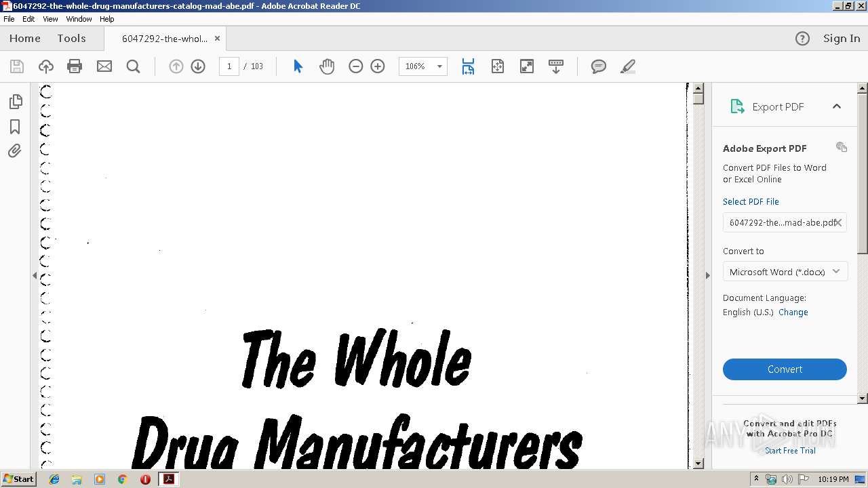Screen dimensions: 868x488
Task: Show hidden system tray icons arrow
Action: [756, 479]
